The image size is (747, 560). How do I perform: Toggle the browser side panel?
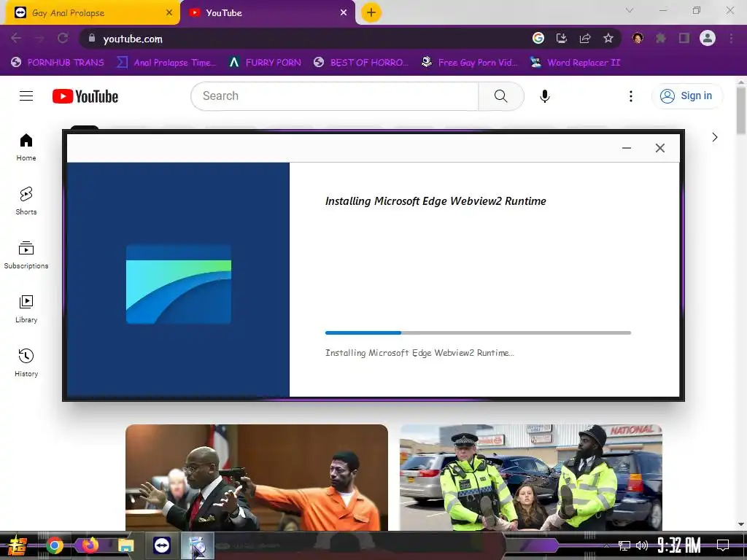pyautogui.click(x=684, y=38)
